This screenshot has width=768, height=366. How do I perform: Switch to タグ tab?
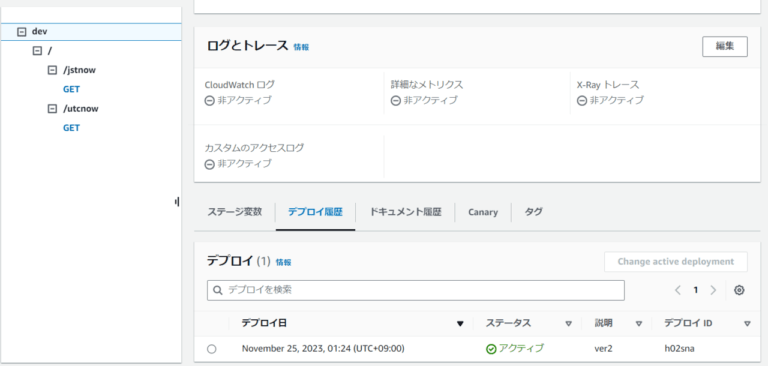click(533, 212)
